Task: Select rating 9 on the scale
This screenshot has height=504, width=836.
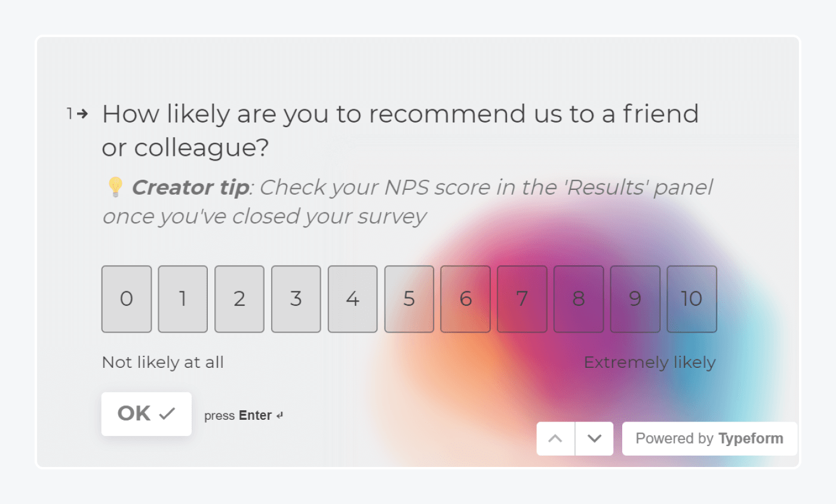Action: [x=635, y=299]
